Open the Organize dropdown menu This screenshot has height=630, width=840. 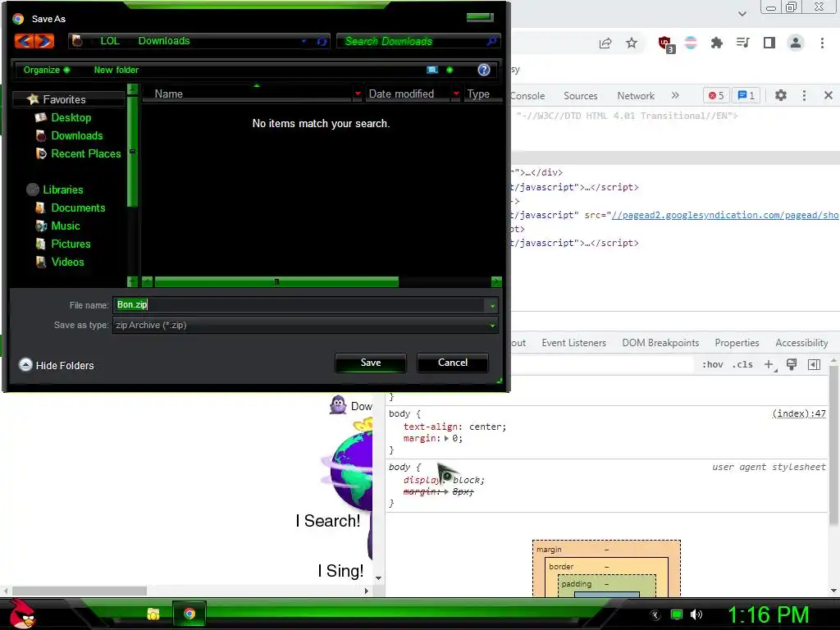point(47,70)
